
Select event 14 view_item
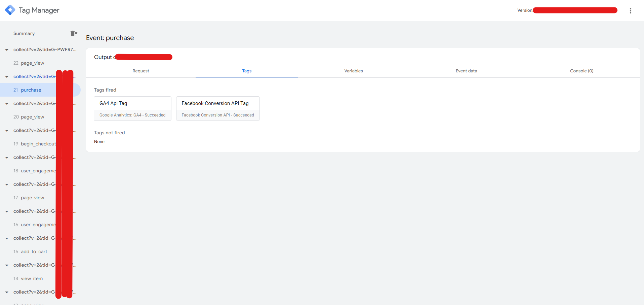click(x=40, y=278)
